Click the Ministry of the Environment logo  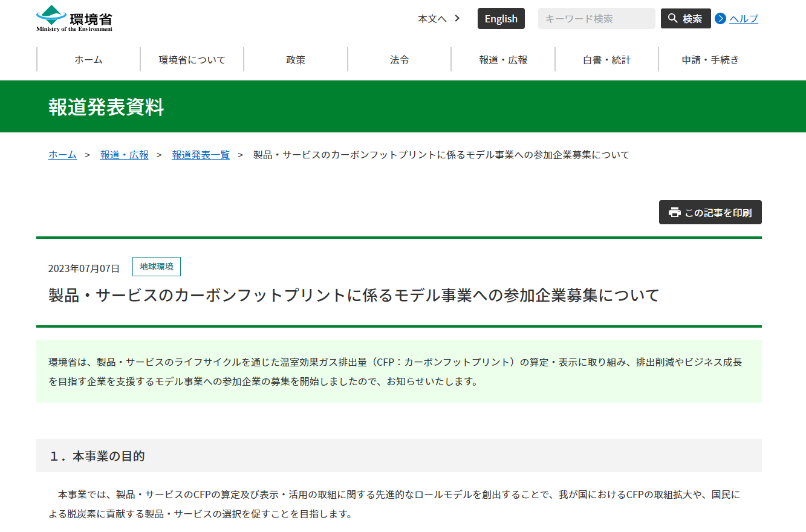[74, 18]
